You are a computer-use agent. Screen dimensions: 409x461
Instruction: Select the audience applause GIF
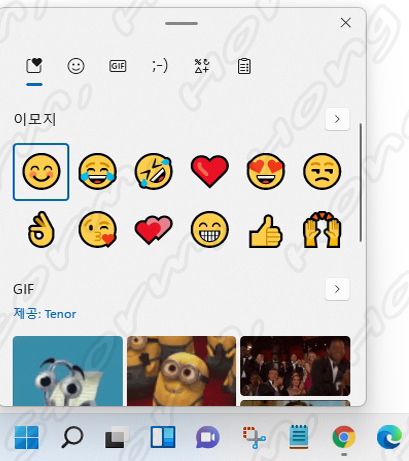point(295,366)
